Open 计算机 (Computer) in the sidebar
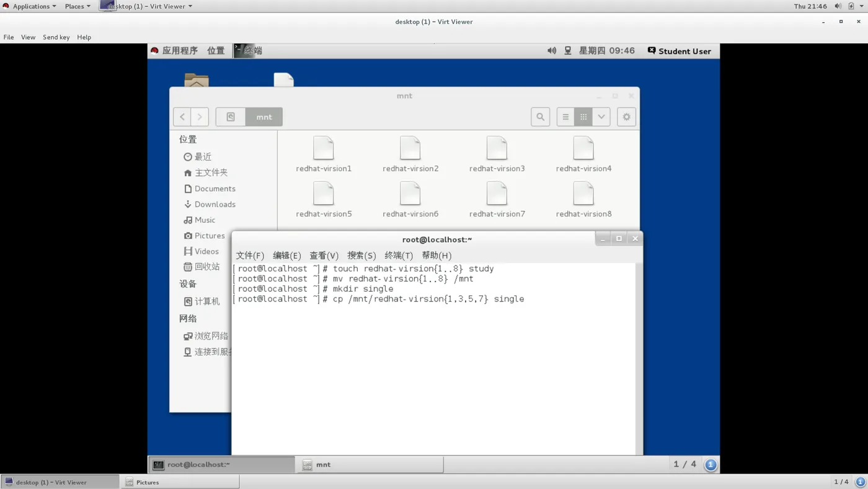 [201, 302]
